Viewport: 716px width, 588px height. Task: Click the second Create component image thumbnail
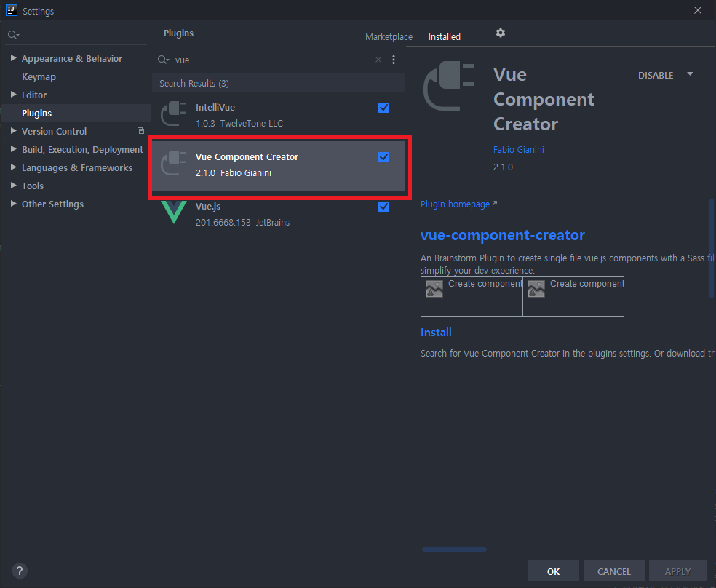[573, 296]
